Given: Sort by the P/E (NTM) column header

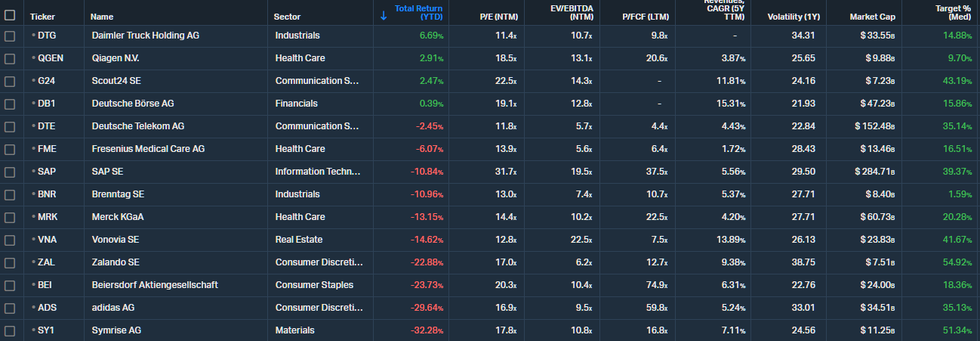Looking at the screenshot, I should [x=498, y=17].
